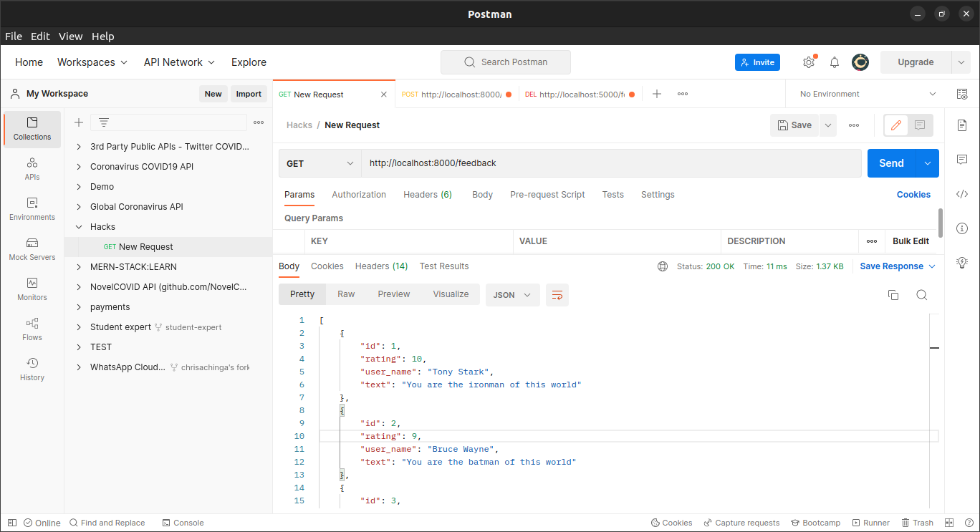Image resolution: width=980 pixels, height=532 pixels.
Task: Open the JSON response format dropdown
Action: pyautogui.click(x=512, y=295)
